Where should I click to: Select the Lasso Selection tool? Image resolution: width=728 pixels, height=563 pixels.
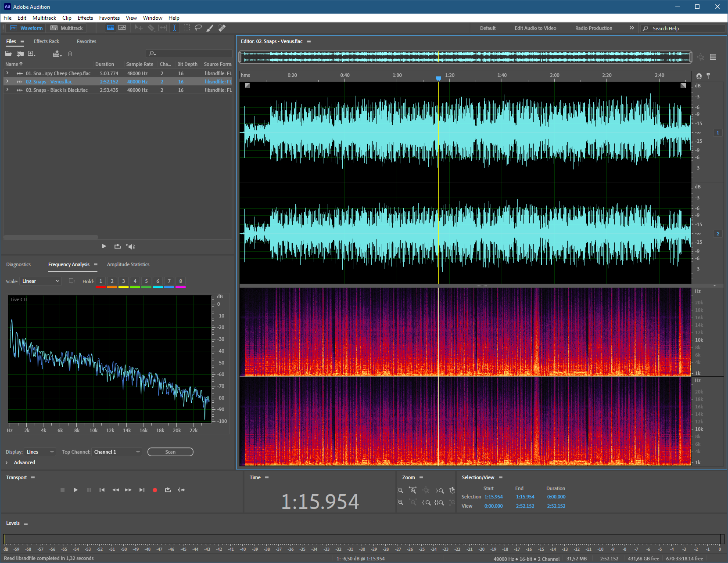(198, 28)
